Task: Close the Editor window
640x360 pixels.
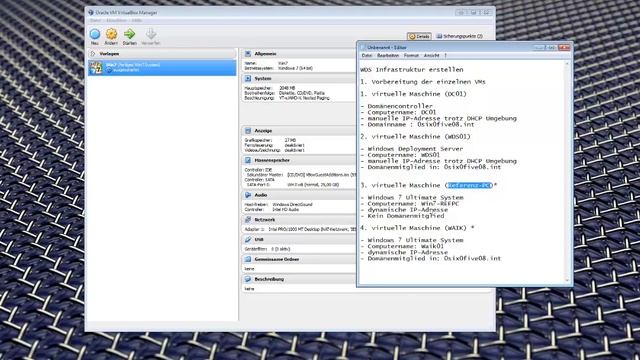Action: point(564,47)
